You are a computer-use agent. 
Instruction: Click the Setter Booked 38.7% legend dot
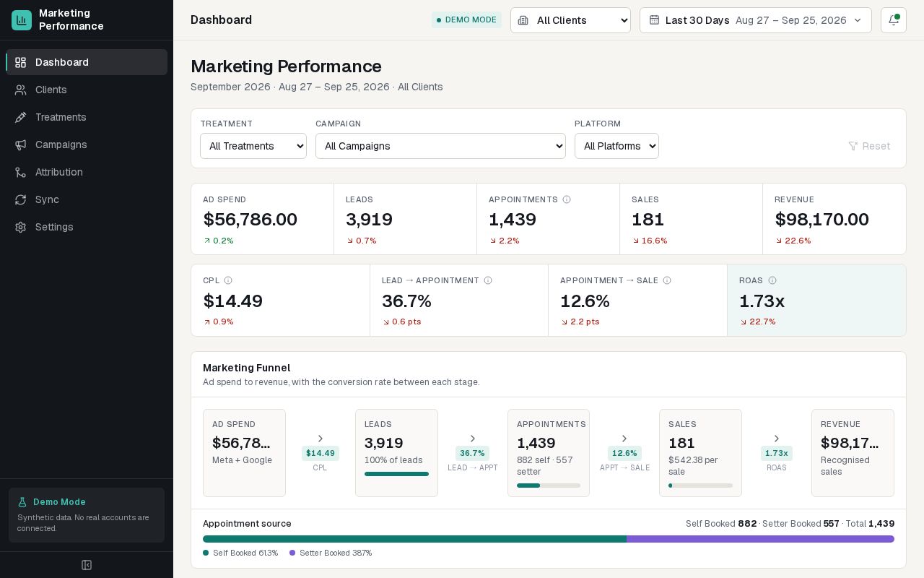pos(292,553)
